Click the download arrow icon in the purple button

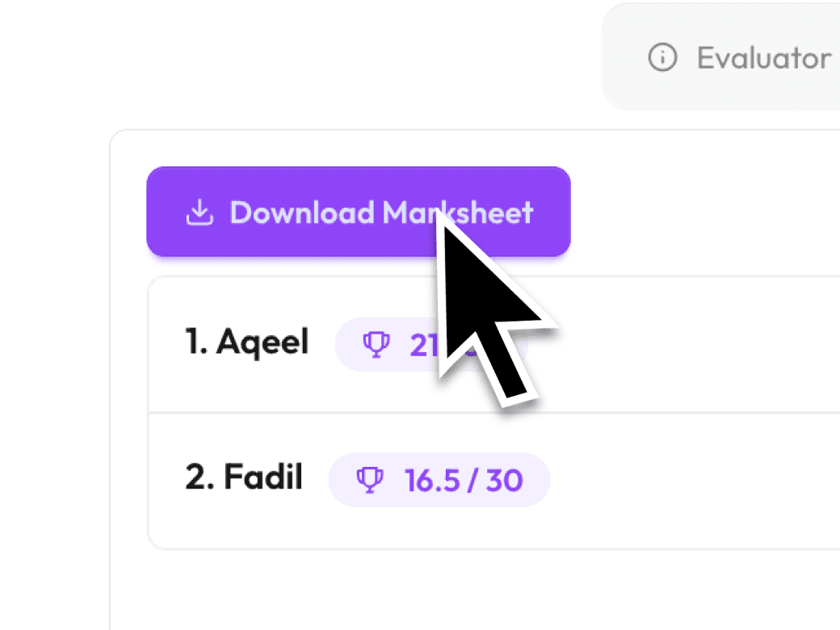tap(199, 212)
